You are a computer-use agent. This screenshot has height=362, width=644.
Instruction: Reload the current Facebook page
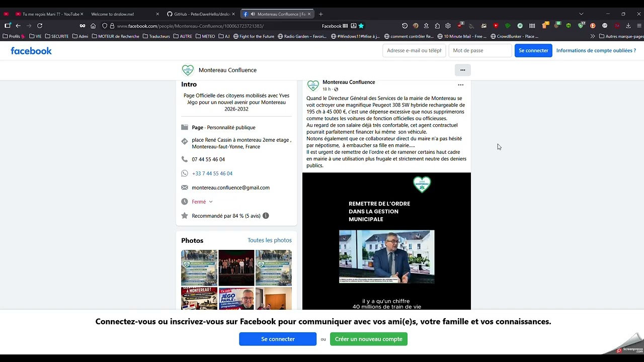40,26
